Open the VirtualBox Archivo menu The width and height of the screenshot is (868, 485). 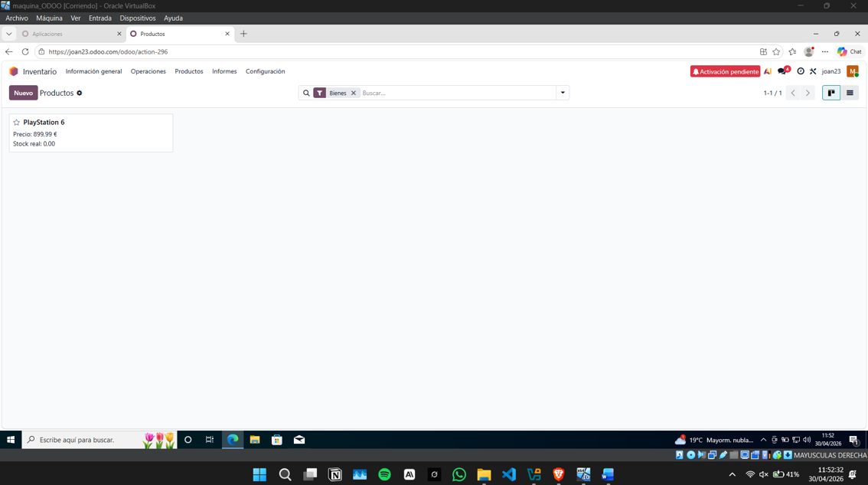point(17,18)
